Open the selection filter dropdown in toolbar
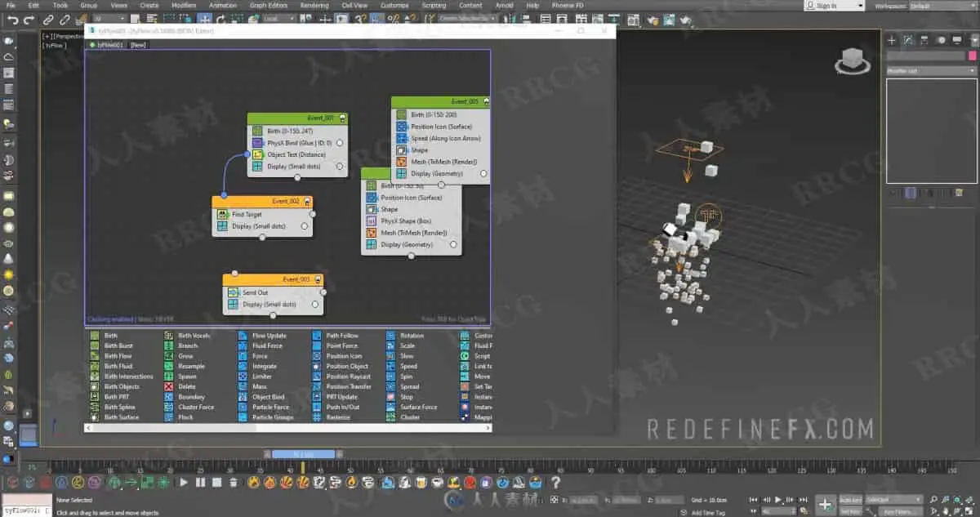Image resolution: width=980 pixels, height=517 pixels. pos(109,19)
